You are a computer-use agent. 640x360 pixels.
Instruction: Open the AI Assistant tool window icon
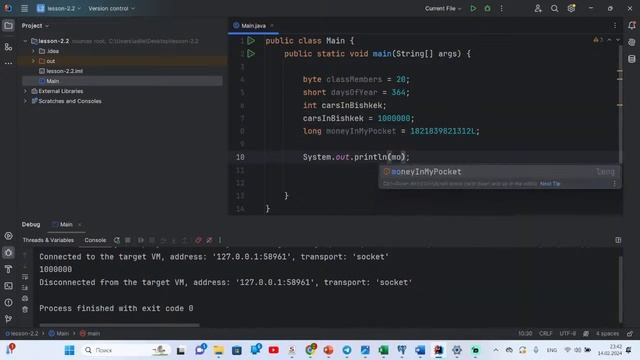click(632, 42)
